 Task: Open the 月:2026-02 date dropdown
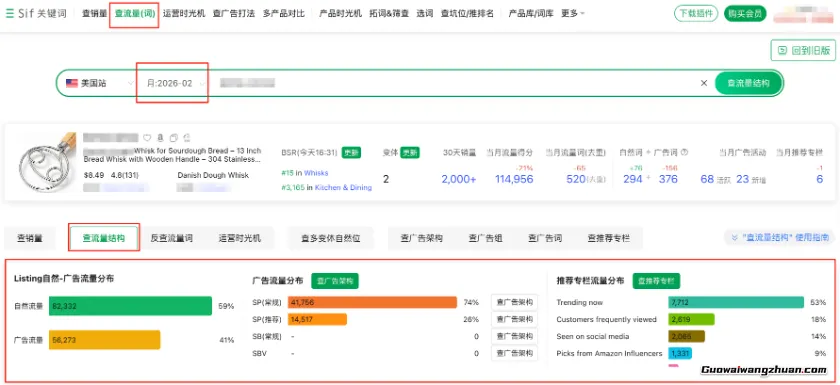[x=176, y=83]
